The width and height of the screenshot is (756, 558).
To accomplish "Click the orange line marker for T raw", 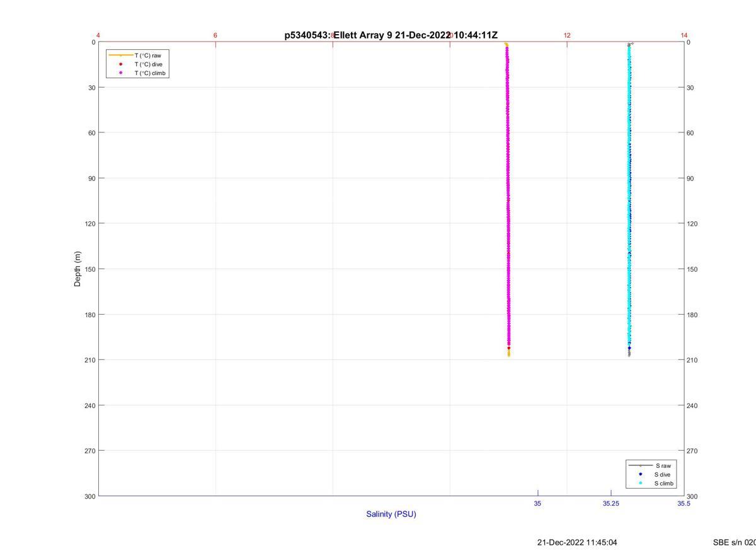I will coord(121,55).
